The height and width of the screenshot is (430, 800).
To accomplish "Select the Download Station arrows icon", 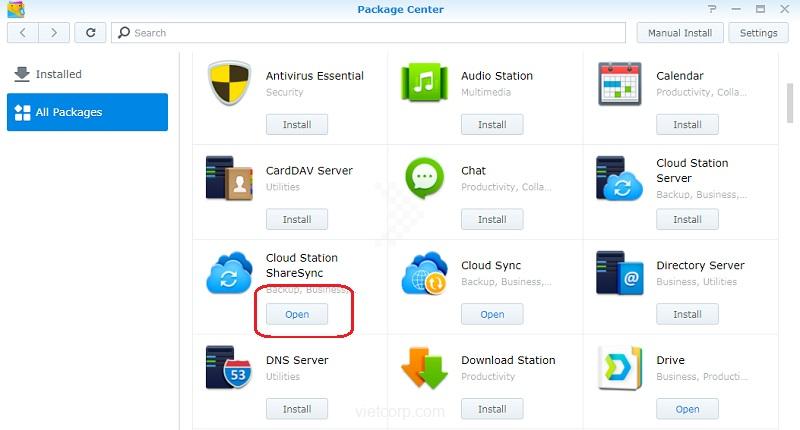I will pos(425,368).
